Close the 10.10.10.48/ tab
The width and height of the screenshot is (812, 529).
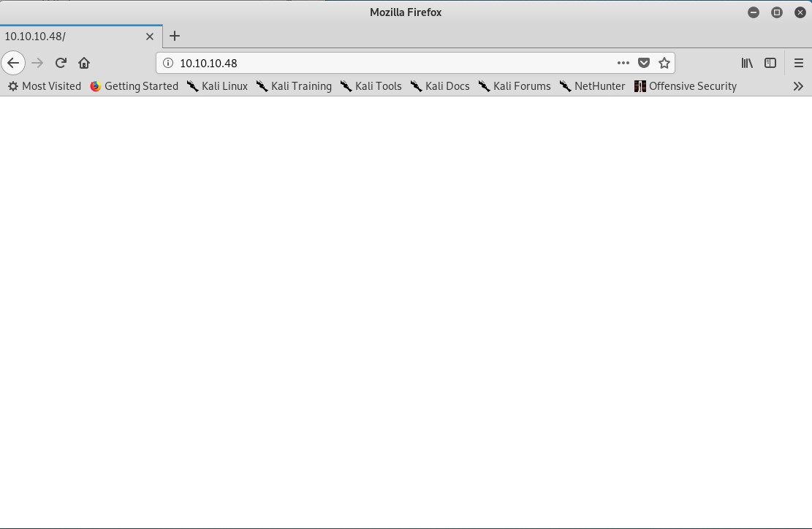(150, 37)
